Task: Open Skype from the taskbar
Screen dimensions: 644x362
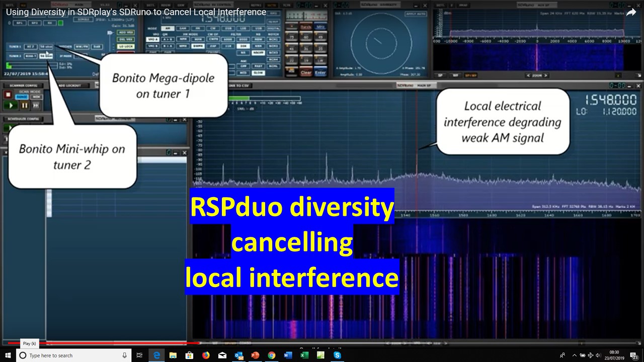Action: 337,355
